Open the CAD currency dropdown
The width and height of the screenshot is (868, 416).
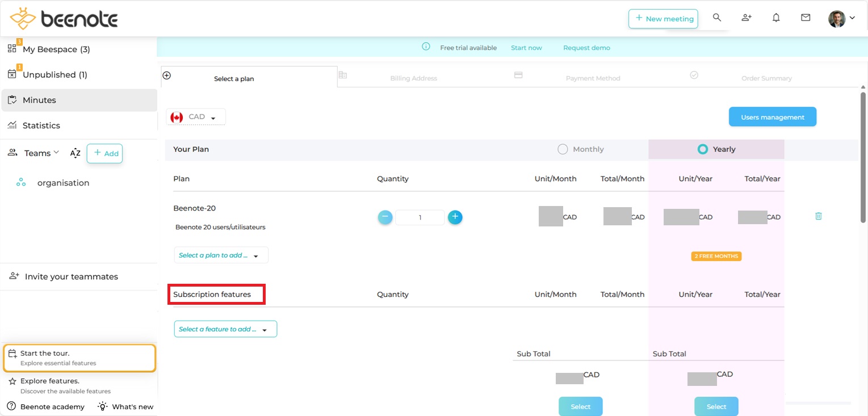point(196,117)
